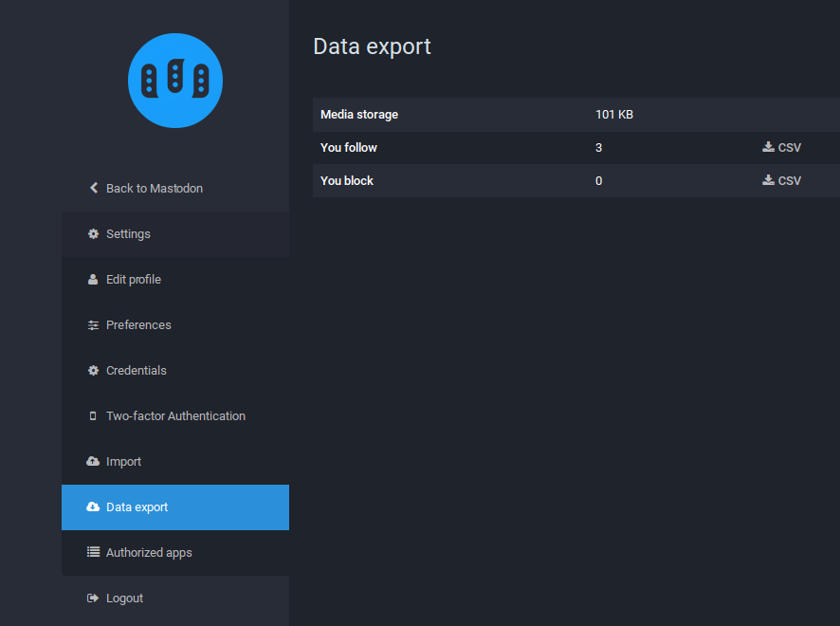The image size is (840, 626).
Task: Click the list icon beside Authorized apps
Action: coord(93,553)
